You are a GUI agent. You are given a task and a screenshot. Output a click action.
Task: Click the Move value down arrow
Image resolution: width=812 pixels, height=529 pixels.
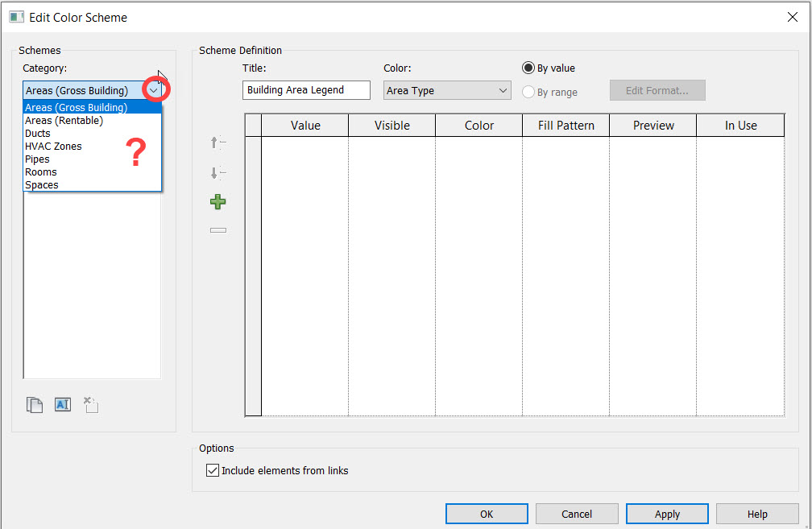(x=217, y=172)
